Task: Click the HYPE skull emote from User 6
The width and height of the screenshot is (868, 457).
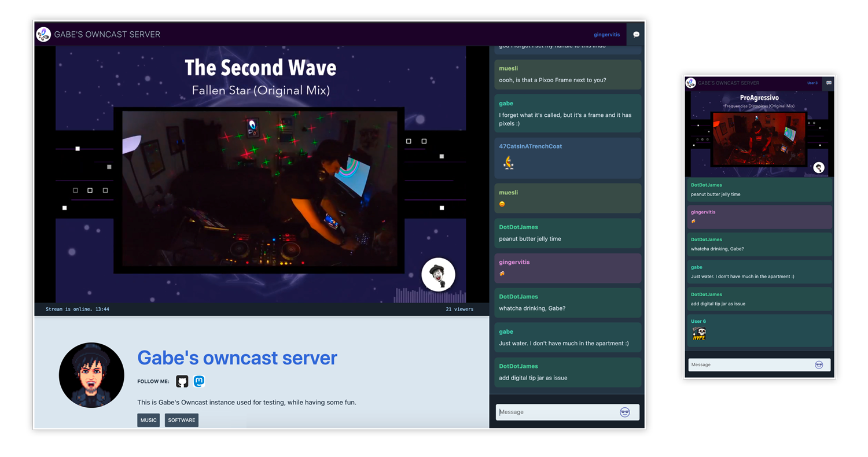Action: (x=699, y=334)
